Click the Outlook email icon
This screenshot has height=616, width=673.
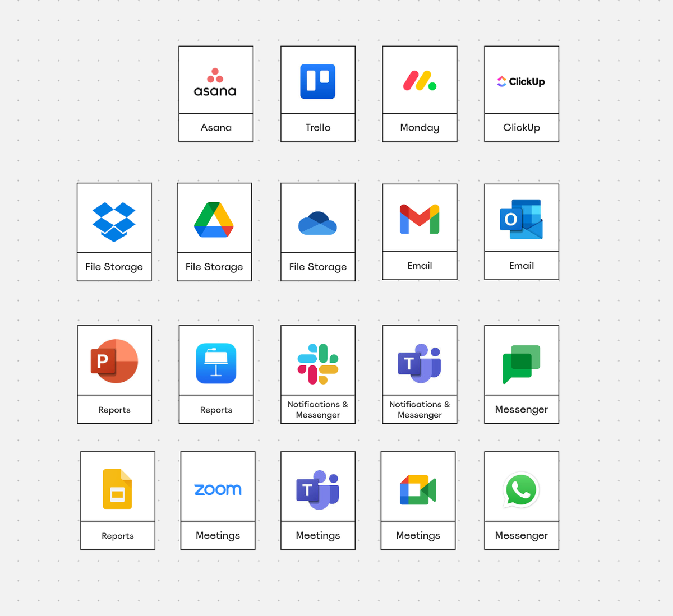(x=521, y=219)
